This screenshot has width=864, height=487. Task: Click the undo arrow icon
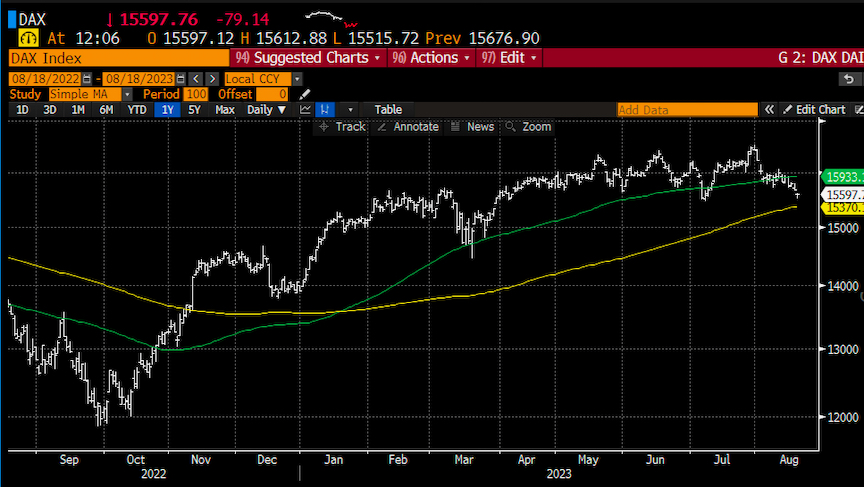pyautogui.click(x=849, y=79)
